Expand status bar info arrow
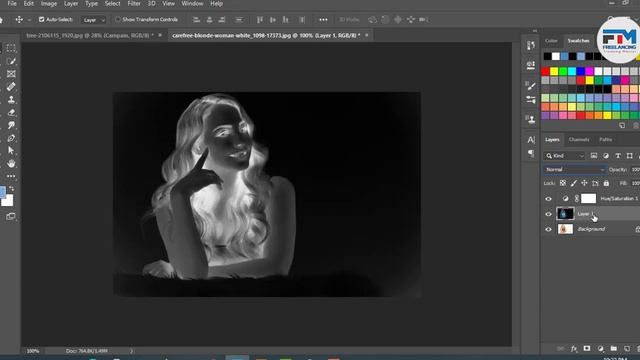This screenshot has width=640, height=360. tap(131, 351)
